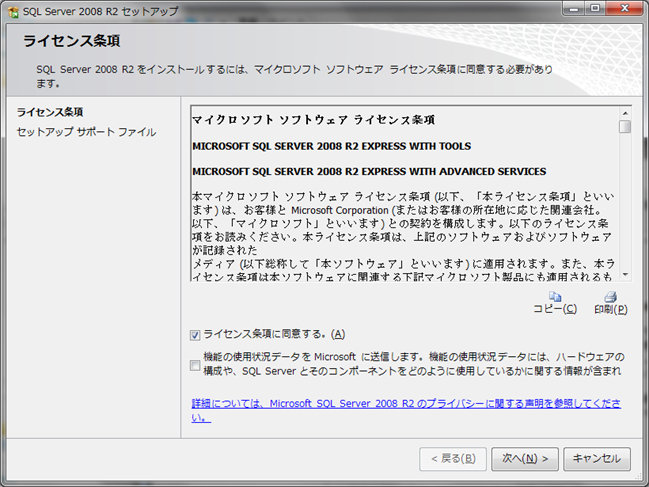Open the privacy statement link

pyautogui.click(x=406, y=410)
